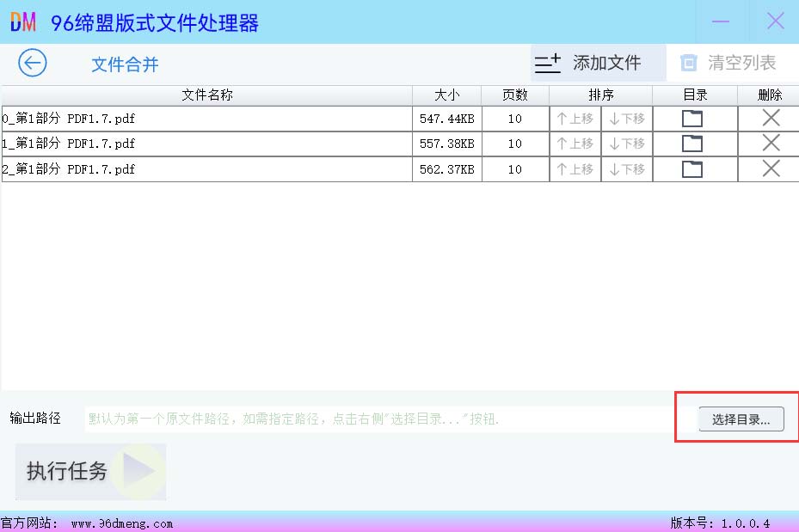Click the 文件名称 column header
The width and height of the screenshot is (799, 532).
(206, 95)
